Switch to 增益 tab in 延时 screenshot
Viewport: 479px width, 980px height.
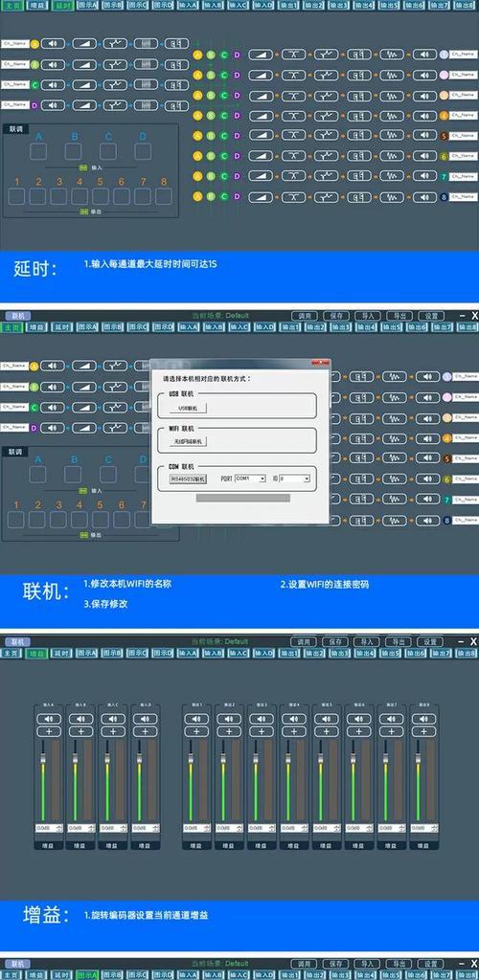[x=37, y=5]
